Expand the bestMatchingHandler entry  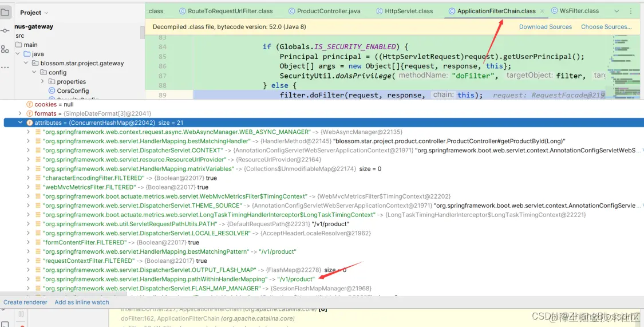coord(28,141)
